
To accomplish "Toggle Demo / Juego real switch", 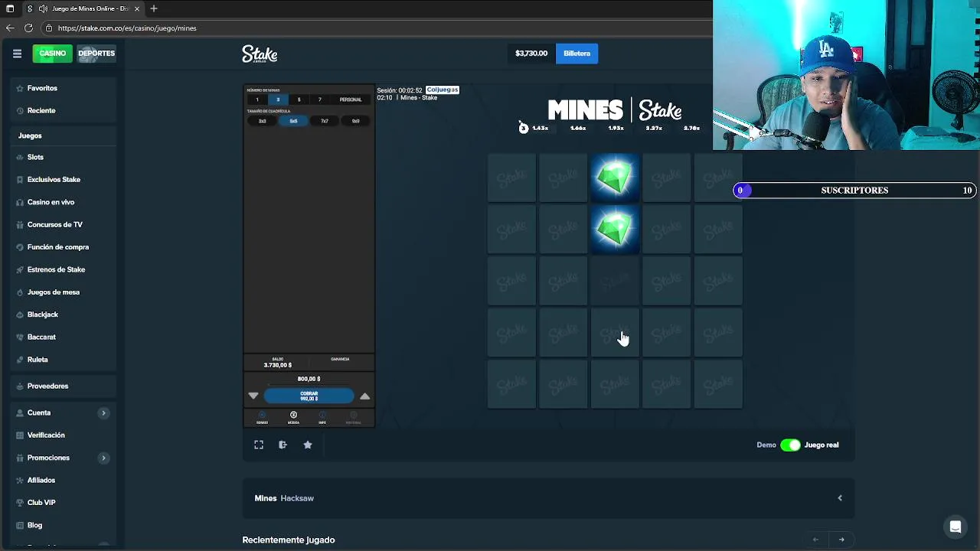I will [790, 445].
